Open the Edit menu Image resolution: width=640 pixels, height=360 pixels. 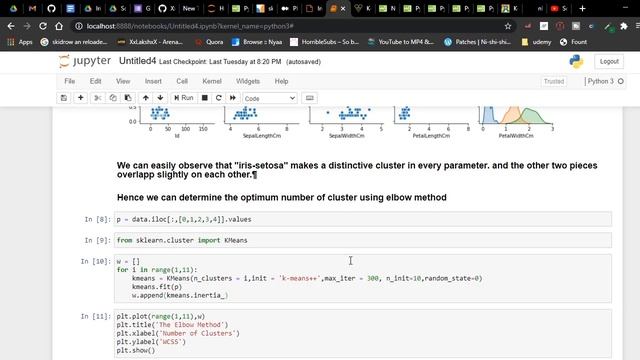(x=96, y=81)
